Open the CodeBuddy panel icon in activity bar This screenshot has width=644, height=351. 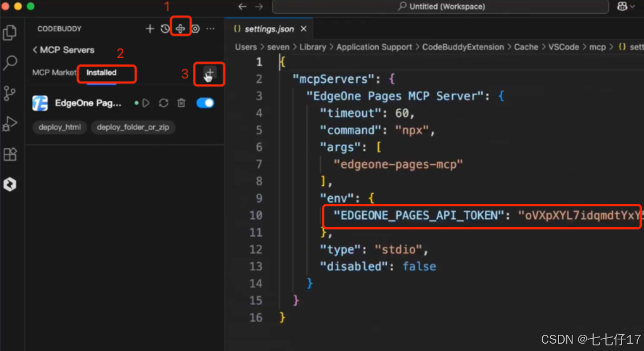(x=10, y=184)
